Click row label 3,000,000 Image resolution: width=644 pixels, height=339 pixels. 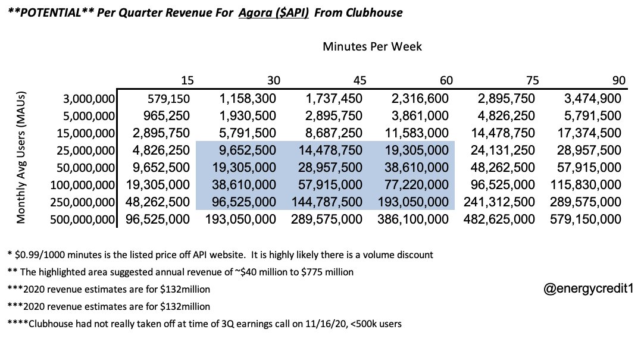click(89, 99)
